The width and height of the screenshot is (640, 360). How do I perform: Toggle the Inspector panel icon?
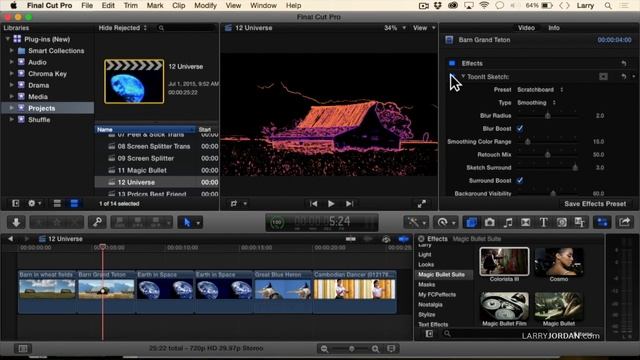[x=602, y=222]
